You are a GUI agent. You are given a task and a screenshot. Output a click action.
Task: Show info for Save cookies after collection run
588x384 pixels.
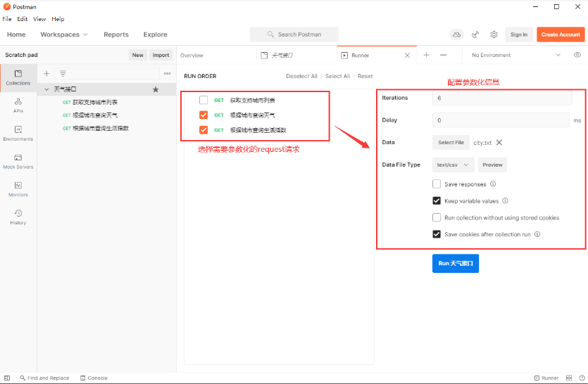coord(537,234)
